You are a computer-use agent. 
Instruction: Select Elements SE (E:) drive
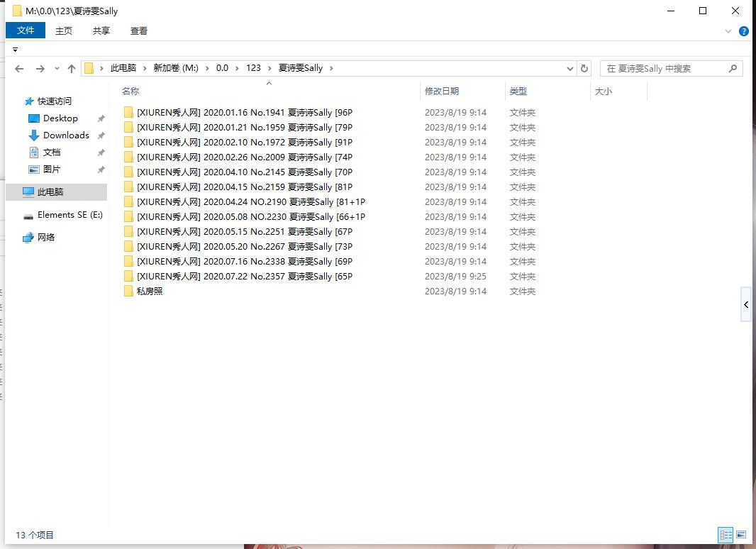click(70, 215)
